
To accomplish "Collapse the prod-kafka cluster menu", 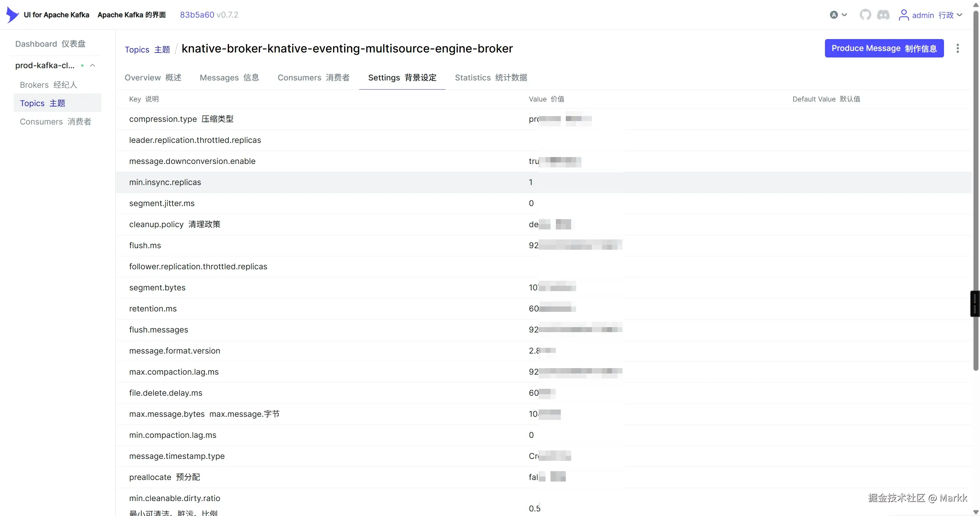I will (92, 66).
